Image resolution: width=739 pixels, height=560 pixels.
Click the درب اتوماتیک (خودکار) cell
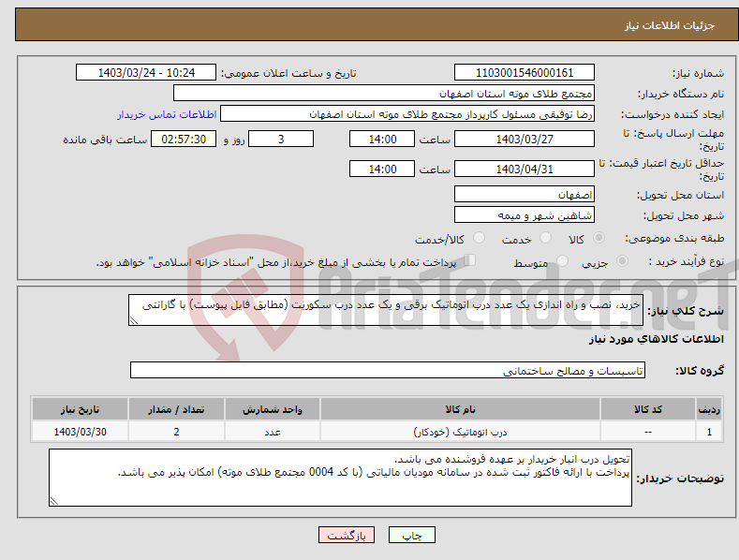[x=460, y=432]
